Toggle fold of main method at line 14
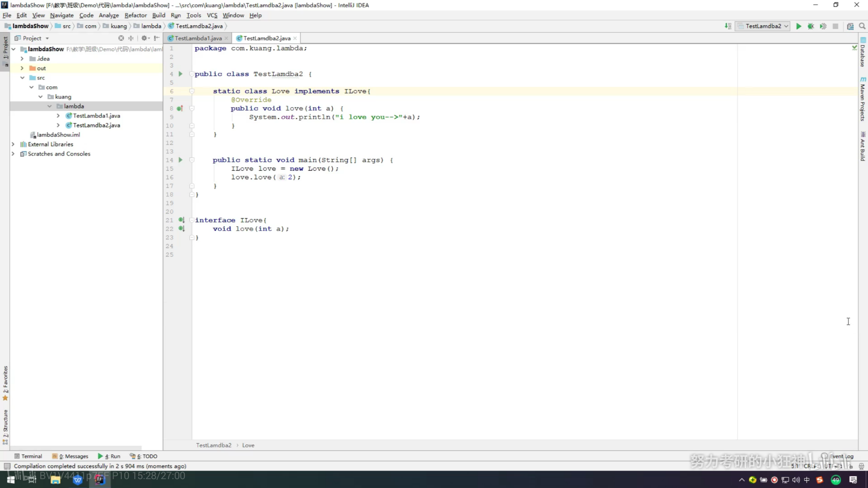 [x=192, y=160]
